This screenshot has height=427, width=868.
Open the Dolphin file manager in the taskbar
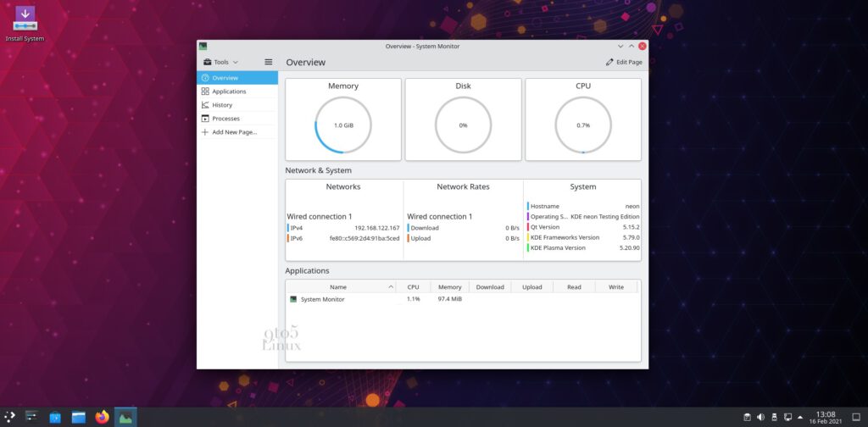[79, 417]
